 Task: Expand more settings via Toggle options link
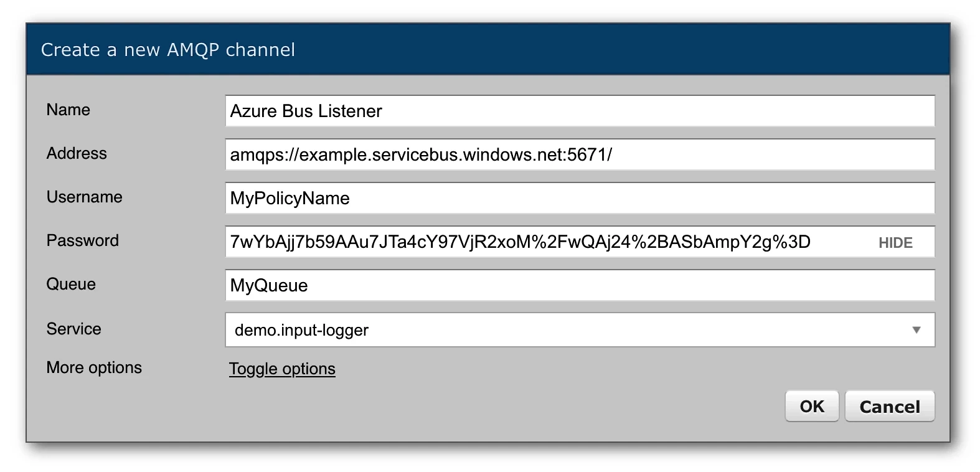pos(282,369)
